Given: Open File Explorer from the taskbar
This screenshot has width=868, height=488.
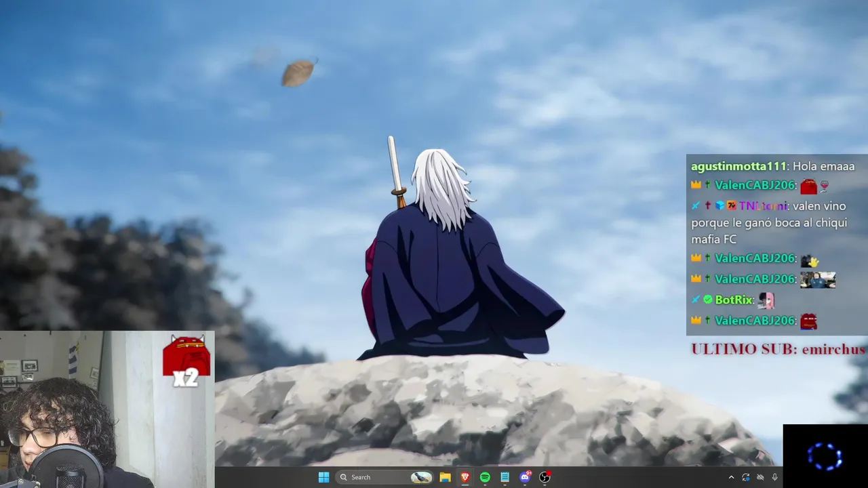Looking at the screenshot, I should tap(445, 477).
